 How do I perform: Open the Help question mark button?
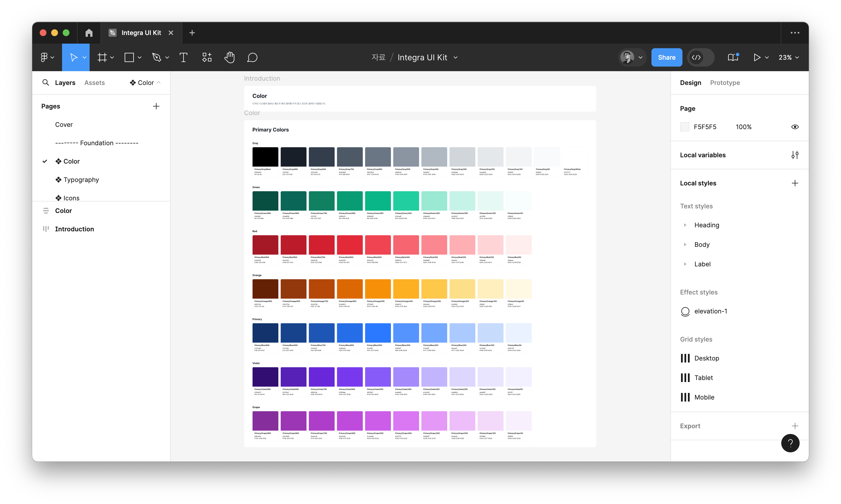790,443
